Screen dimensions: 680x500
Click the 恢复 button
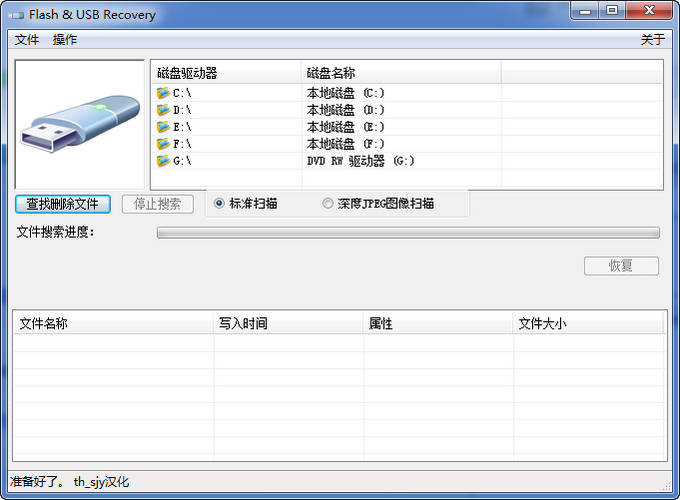click(x=621, y=265)
